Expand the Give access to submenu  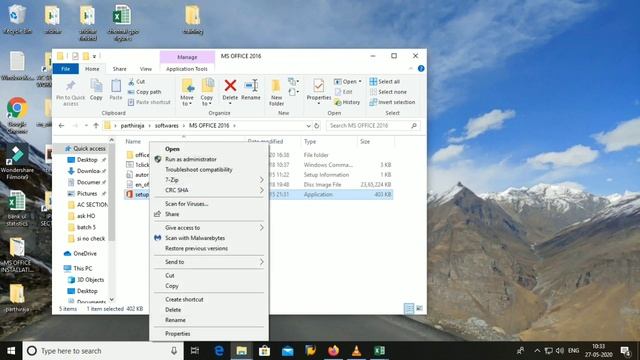[261, 228]
